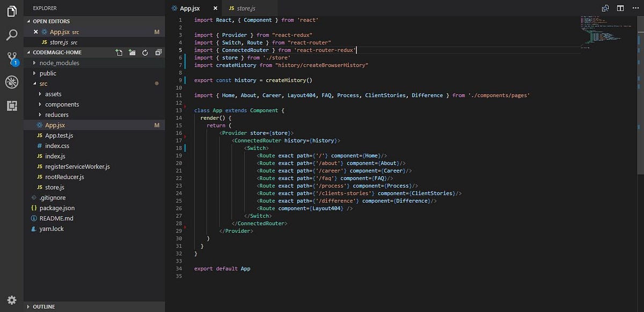The width and height of the screenshot is (644, 312).
Task: Open the Extensions view
Action: click(x=11, y=106)
